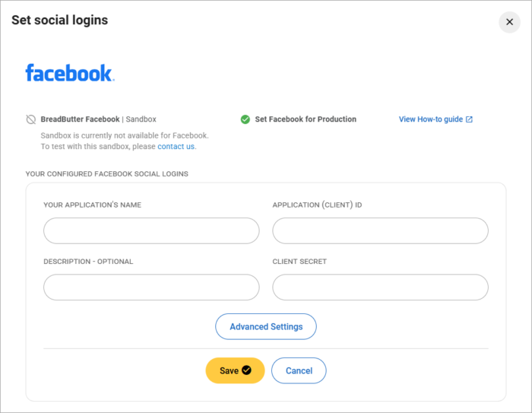Image resolution: width=532 pixels, height=413 pixels.
Task: Select Set Facebook for Production
Action: (x=306, y=119)
